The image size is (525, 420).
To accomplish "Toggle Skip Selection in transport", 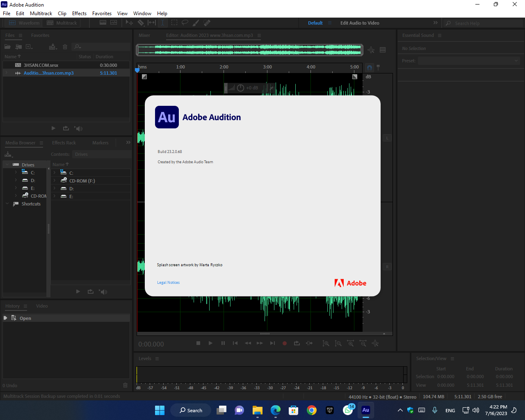I will [x=309, y=343].
